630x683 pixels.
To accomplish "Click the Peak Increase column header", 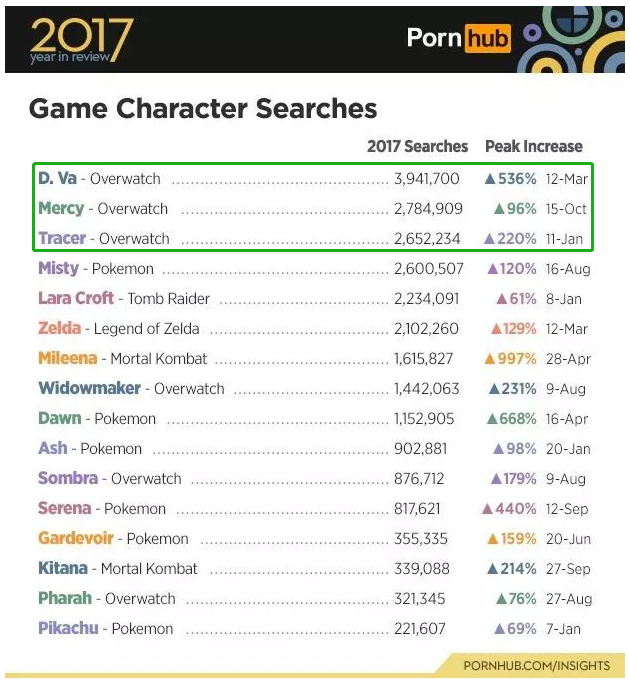I will pyautogui.click(x=534, y=146).
